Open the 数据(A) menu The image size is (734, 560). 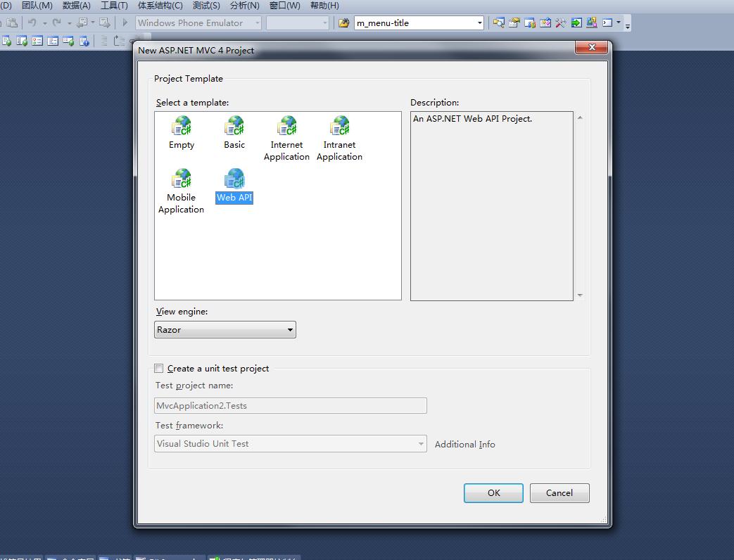(x=76, y=6)
